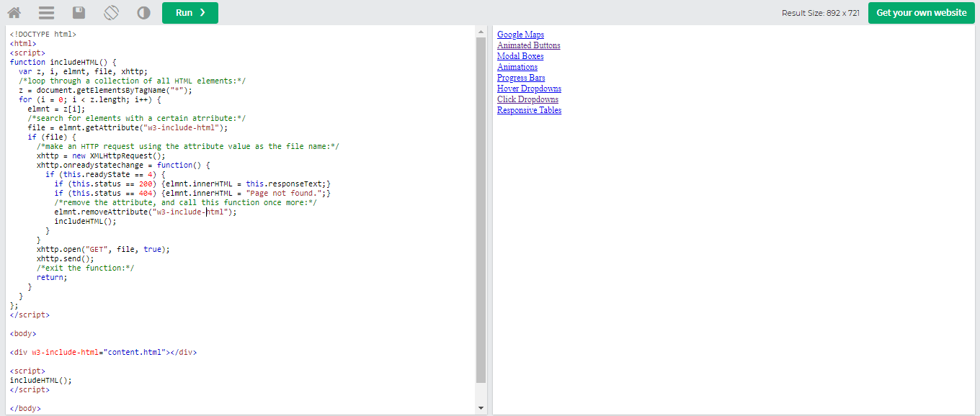
Task: Click the xhttp = new XMLHttpRequest(); line
Action: point(101,155)
